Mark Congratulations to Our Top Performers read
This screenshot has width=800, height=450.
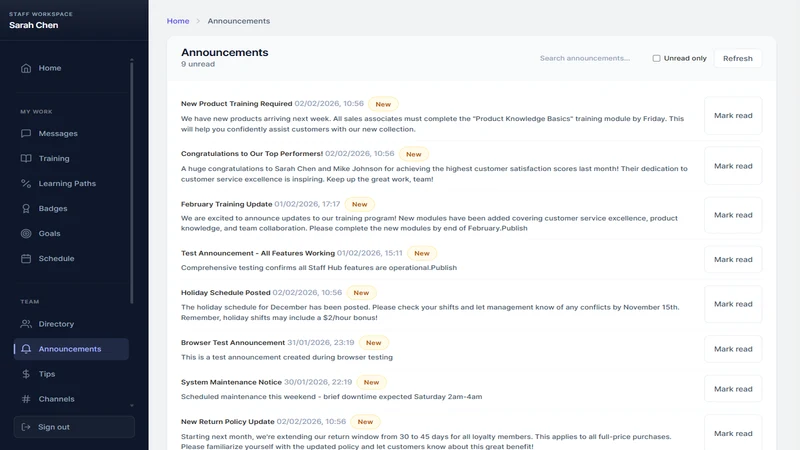[733, 166]
